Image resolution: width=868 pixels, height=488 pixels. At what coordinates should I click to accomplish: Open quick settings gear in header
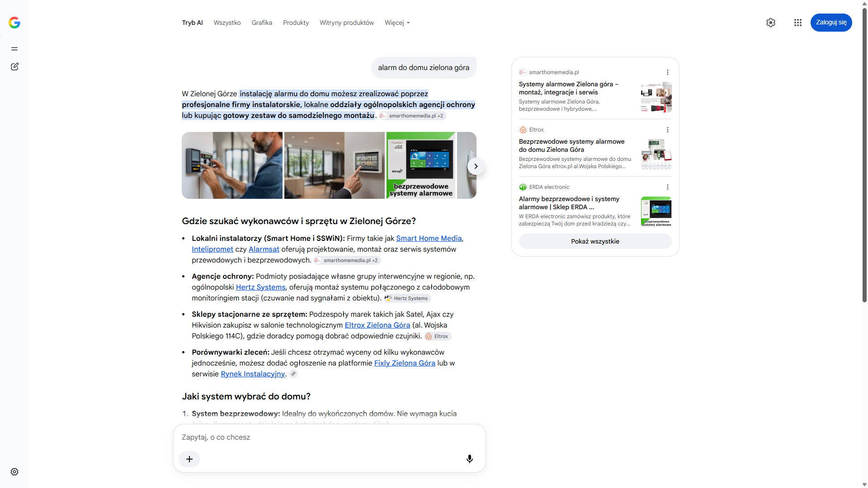point(771,23)
